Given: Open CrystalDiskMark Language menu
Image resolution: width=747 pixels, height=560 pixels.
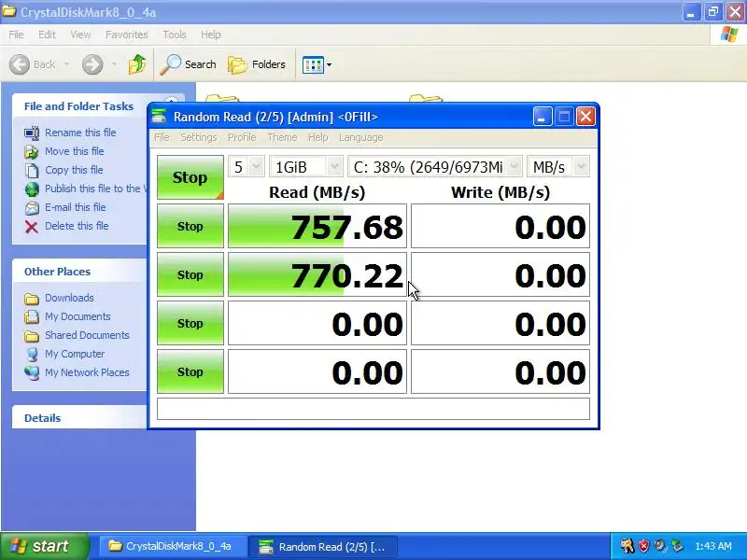Looking at the screenshot, I should pos(361,137).
